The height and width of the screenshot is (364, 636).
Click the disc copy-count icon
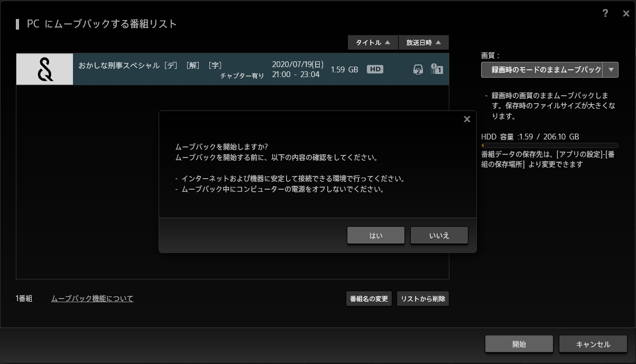(418, 69)
